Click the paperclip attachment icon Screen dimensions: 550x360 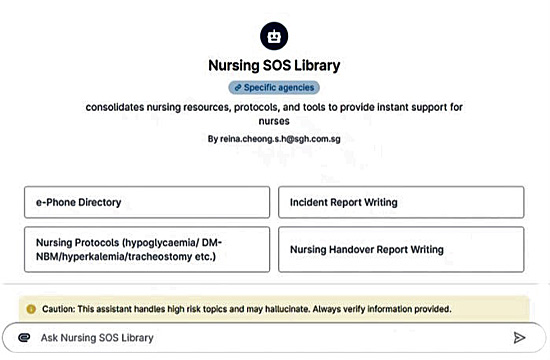24,338
